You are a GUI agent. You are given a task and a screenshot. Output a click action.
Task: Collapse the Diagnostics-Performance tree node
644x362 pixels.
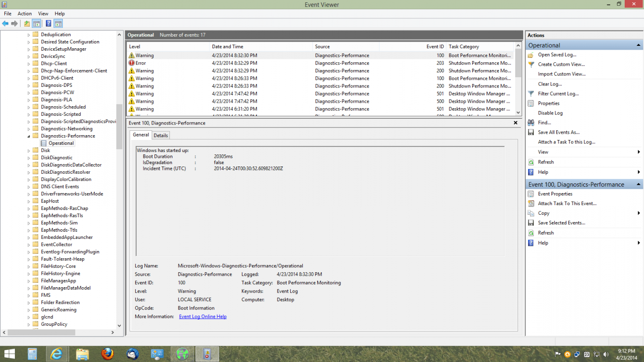[x=28, y=136]
